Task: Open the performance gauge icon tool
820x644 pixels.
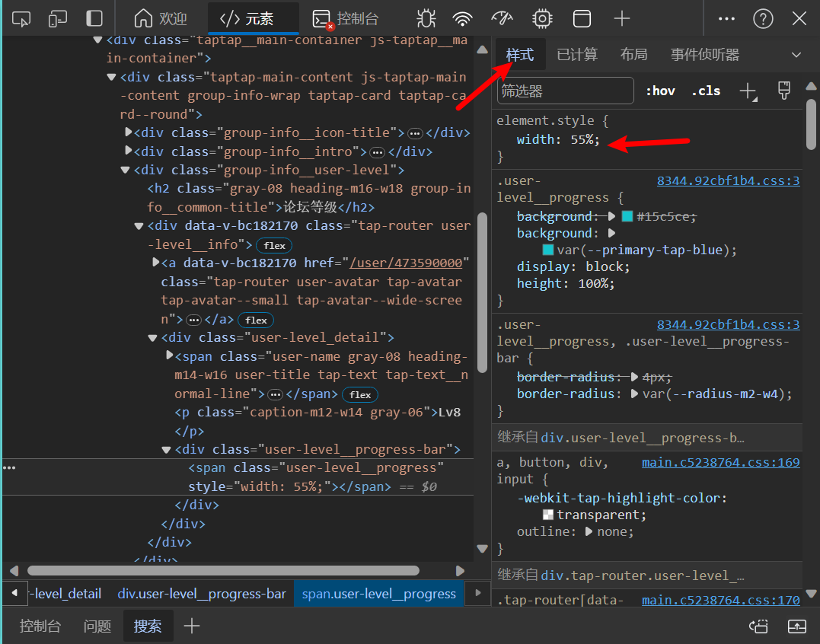Action: point(502,19)
